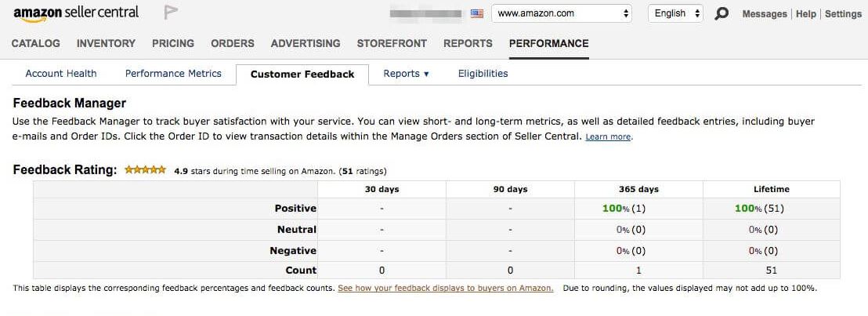Screen dimensions: 868x316
Task: Open the English language dropdown
Action: point(676,13)
